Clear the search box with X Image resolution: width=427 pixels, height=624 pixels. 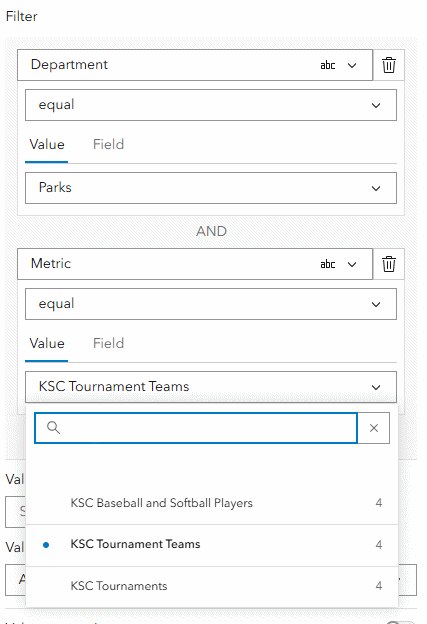(x=374, y=428)
